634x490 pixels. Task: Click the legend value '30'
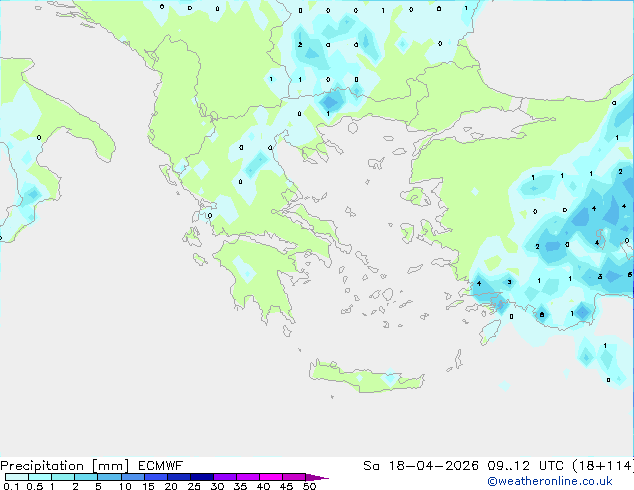coord(217,486)
